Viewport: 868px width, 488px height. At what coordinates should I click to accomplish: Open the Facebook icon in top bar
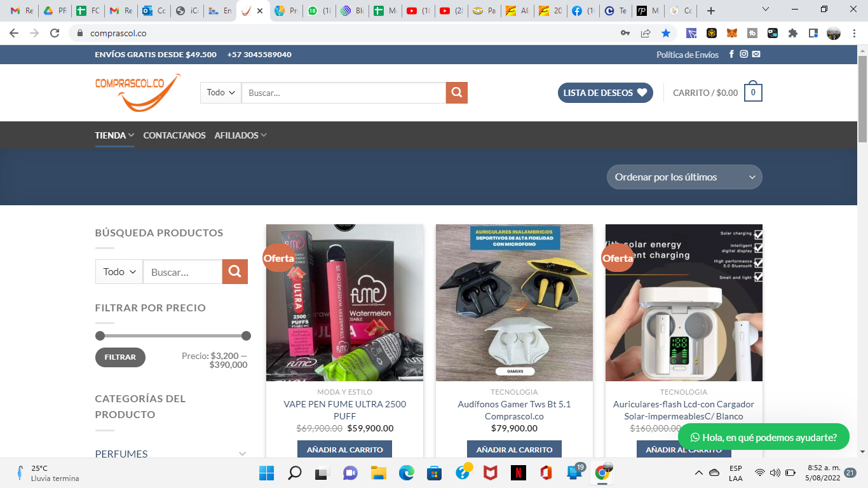point(732,55)
